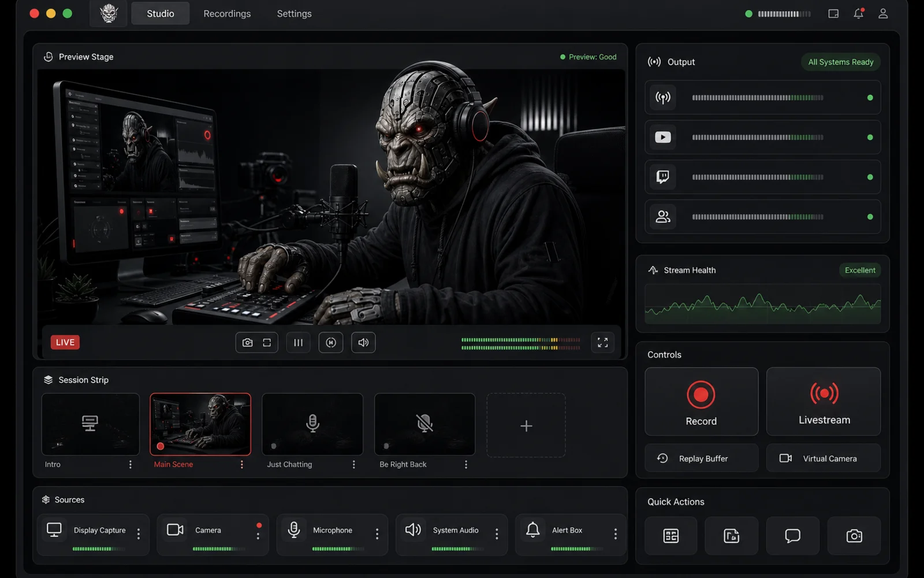Enable the Virtual Camera

824,458
